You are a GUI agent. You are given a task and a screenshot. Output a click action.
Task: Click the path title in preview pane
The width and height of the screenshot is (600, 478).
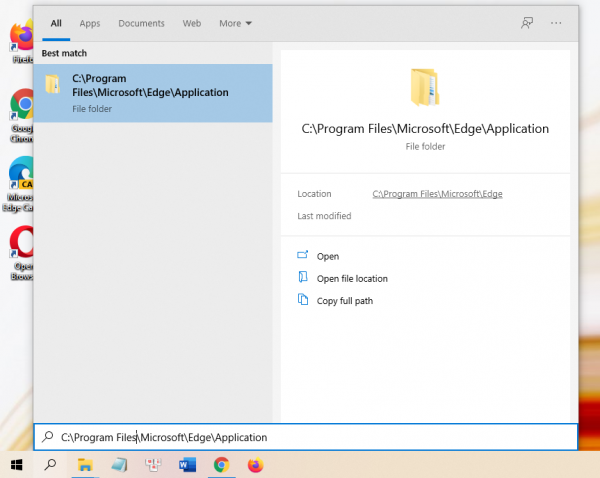click(x=425, y=129)
